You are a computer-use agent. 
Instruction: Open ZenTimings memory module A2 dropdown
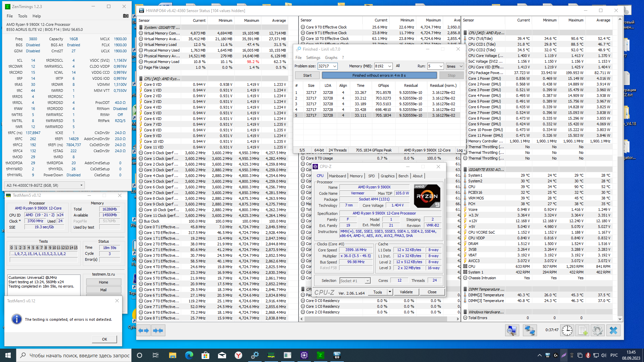tap(81, 185)
